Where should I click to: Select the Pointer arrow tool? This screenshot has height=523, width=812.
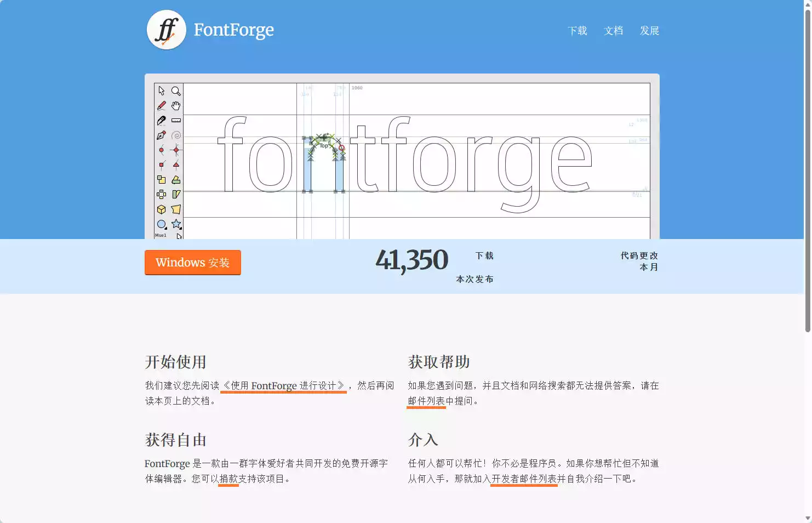click(162, 90)
